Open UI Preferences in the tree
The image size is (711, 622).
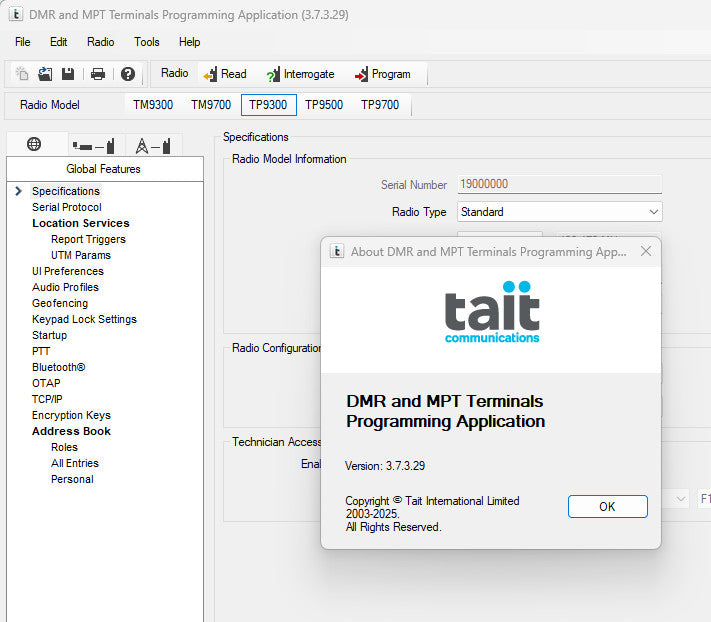(68, 271)
